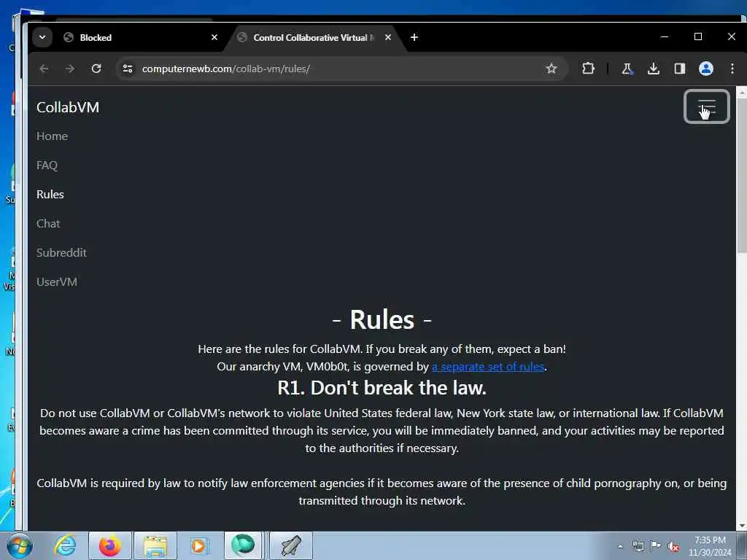Bookmark this page with the star
The image size is (747, 560).
tap(551, 69)
